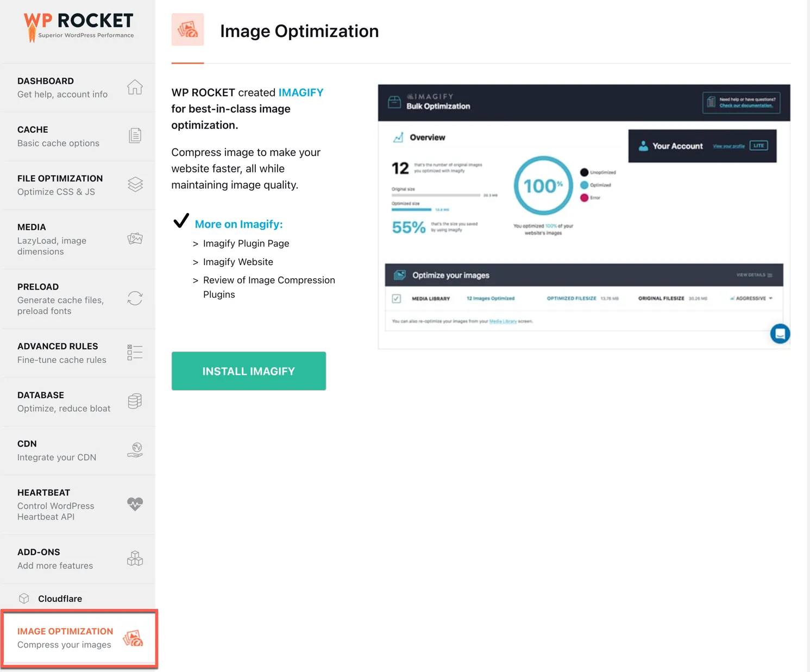Viewport: 810px width, 672px height.
Task: Select the Dashboard home icon
Action: [x=135, y=87]
